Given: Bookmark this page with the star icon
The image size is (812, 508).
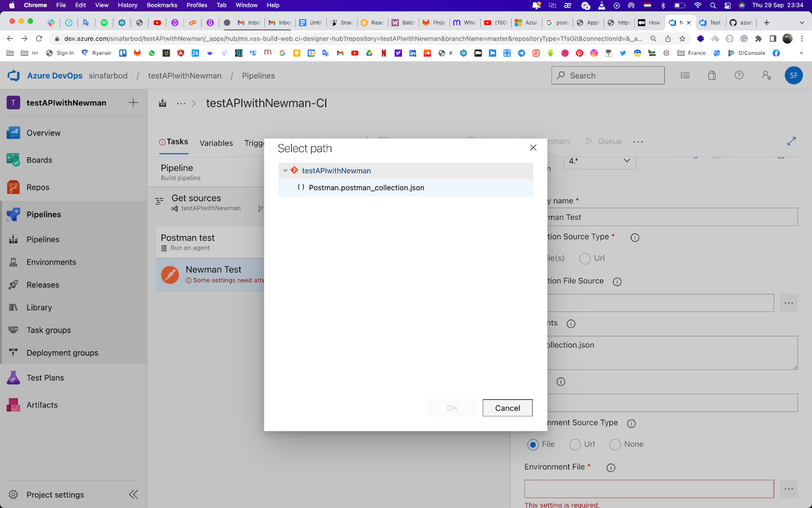Looking at the screenshot, I should (683, 39).
